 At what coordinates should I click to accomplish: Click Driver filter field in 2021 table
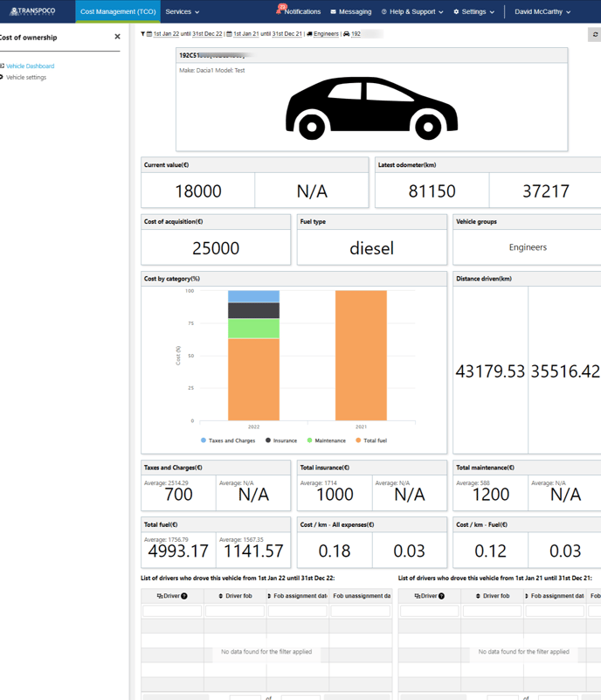429,611
